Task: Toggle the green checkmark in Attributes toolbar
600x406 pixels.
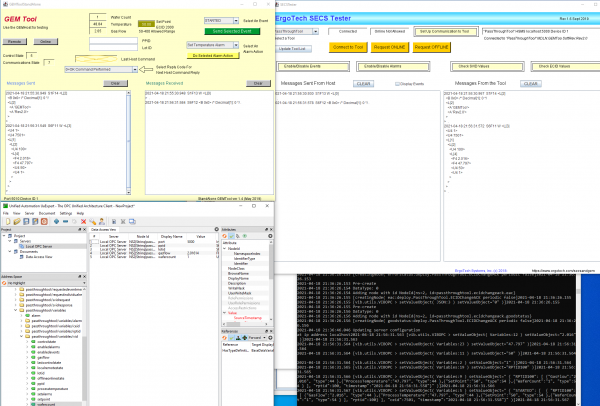Action: click(x=232, y=236)
